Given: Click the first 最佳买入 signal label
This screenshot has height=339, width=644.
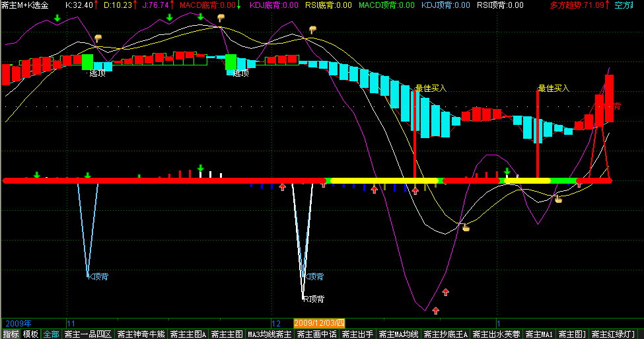Looking at the screenshot, I should point(431,88).
